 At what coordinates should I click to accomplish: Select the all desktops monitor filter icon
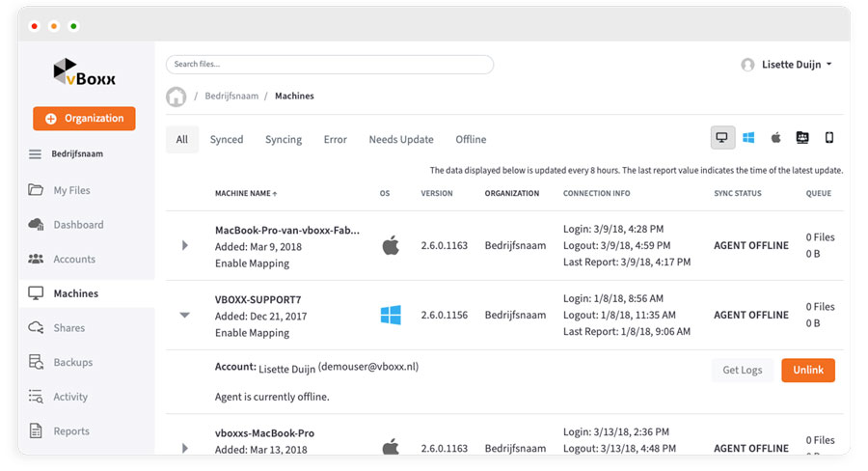click(x=722, y=138)
